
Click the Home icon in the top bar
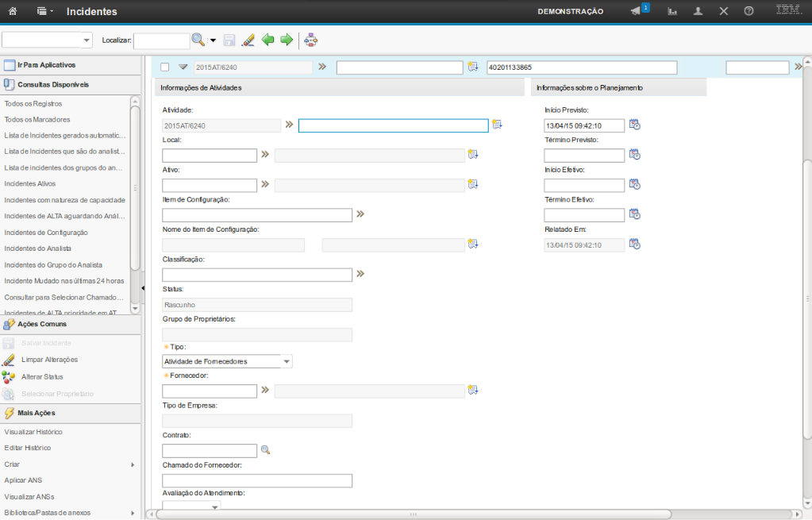13,12
